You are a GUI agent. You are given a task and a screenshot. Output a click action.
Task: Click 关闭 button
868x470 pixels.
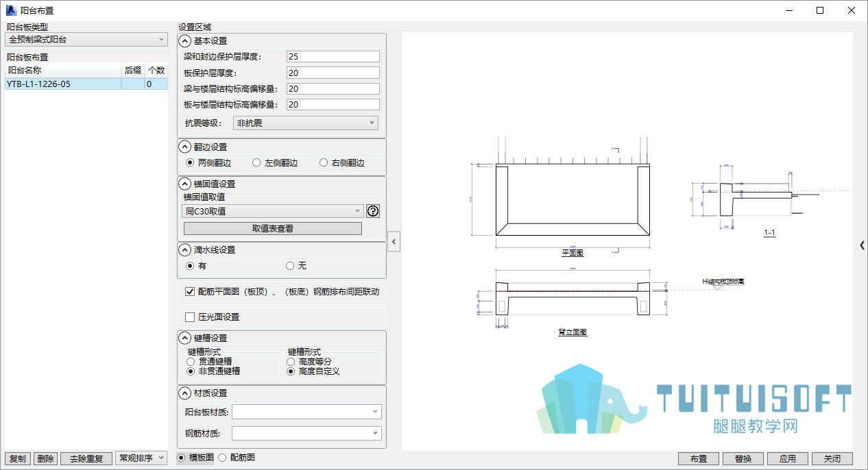[x=832, y=458]
